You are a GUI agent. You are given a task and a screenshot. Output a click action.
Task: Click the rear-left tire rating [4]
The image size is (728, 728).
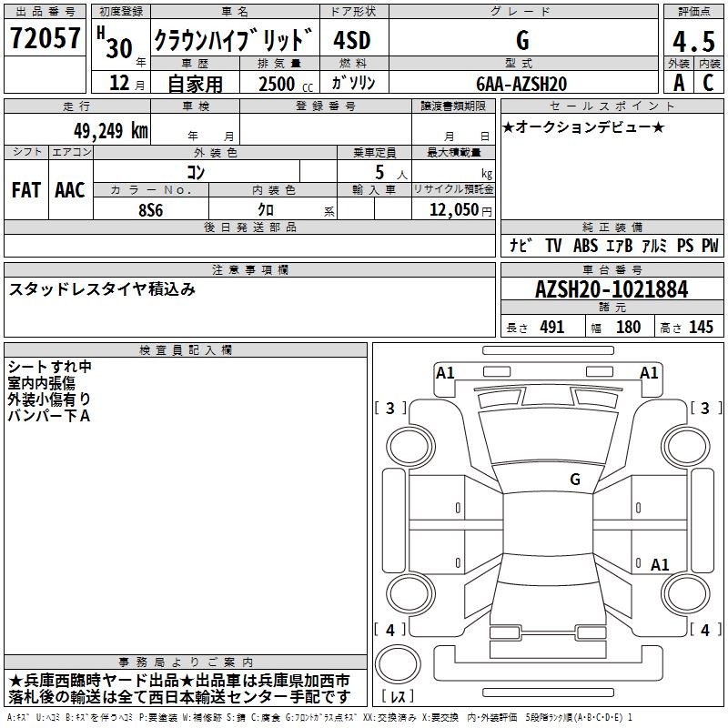(x=390, y=631)
